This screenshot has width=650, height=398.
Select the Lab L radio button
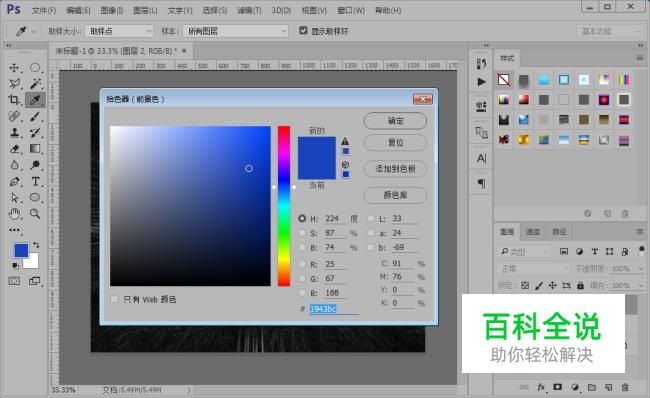click(x=371, y=218)
